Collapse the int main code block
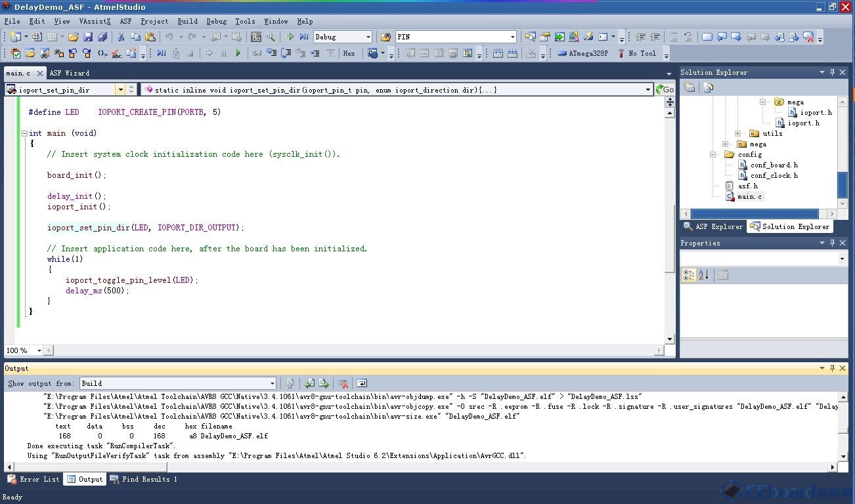The image size is (855, 504). pyautogui.click(x=24, y=133)
